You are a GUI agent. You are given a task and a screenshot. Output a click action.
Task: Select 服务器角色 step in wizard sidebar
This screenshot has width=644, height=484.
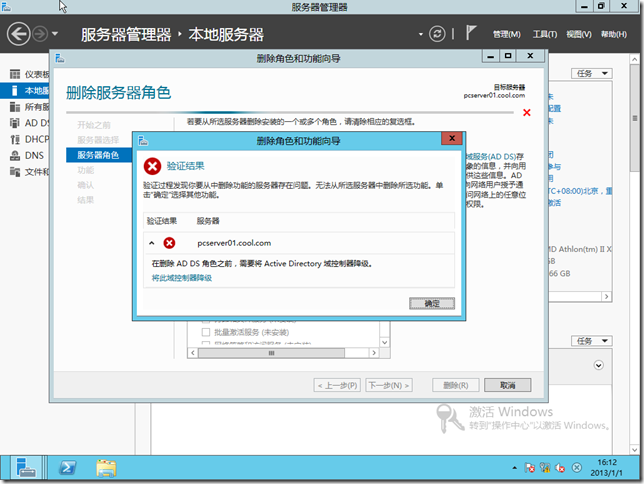click(99, 155)
